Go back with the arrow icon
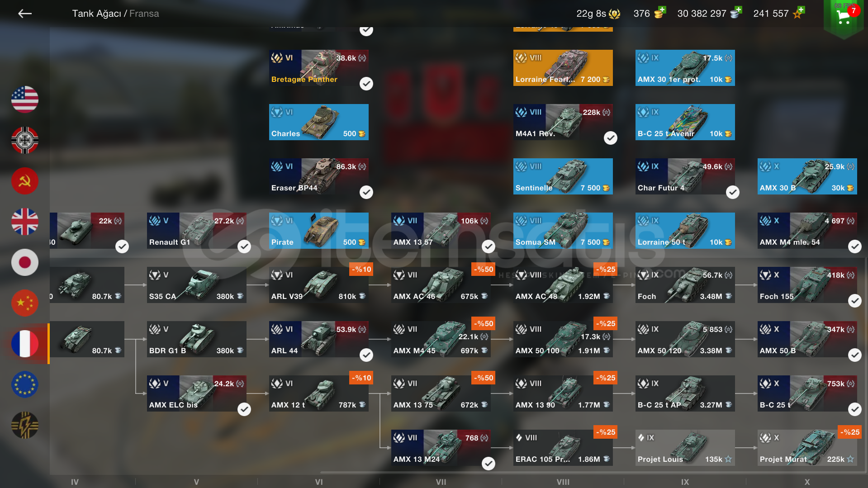Screen dimensions: 868x488 pyautogui.click(x=25, y=14)
